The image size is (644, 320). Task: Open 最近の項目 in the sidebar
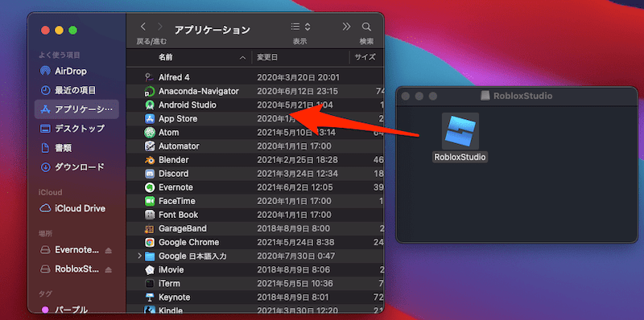point(76,90)
